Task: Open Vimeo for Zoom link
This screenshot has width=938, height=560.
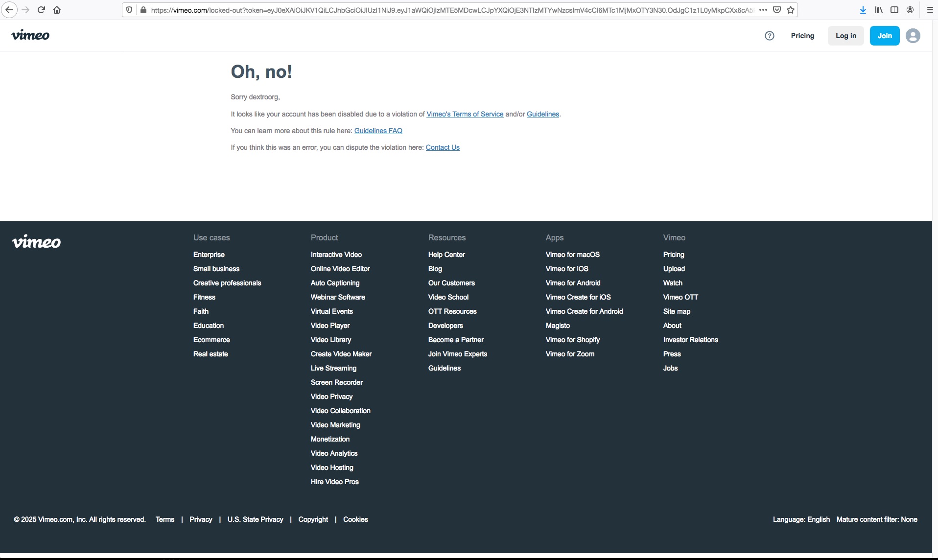Action: point(570,354)
